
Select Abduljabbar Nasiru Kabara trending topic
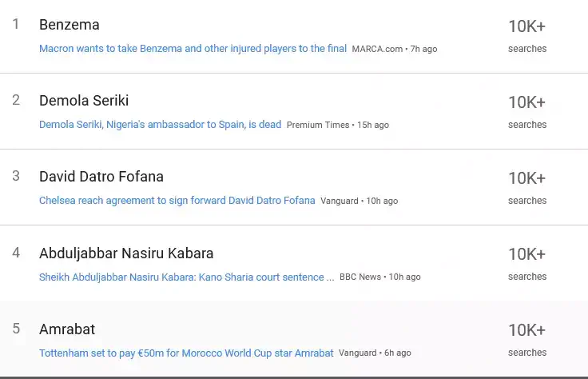126,253
